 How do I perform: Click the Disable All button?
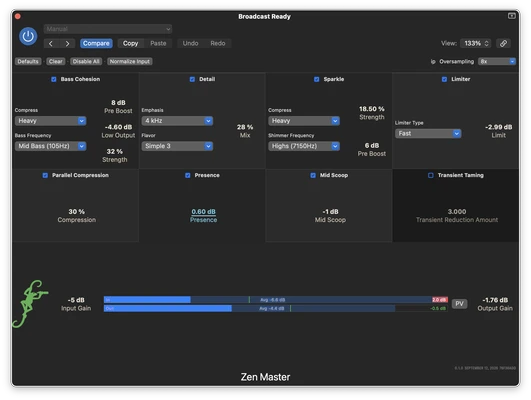pos(86,61)
